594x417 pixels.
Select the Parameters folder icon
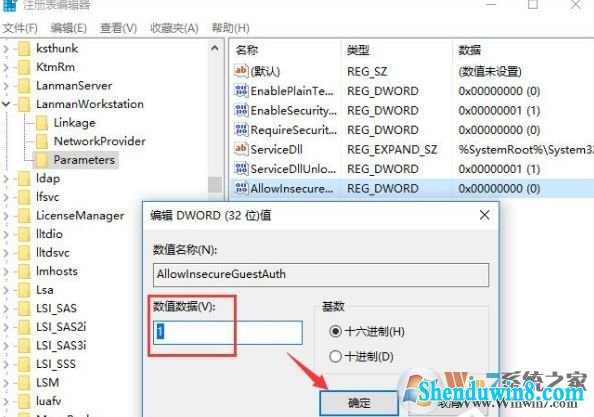pyautogui.click(x=42, y=160)
